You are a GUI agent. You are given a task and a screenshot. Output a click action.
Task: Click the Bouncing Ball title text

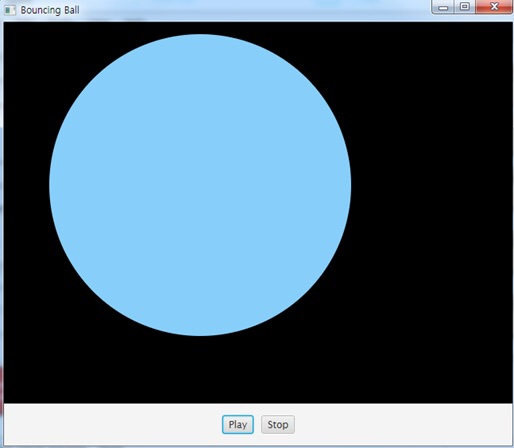pyautogui.click(x=50, y=10)
